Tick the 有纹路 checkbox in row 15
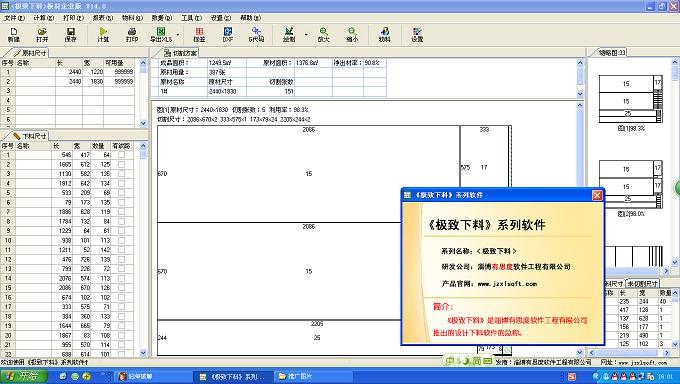 tap(121, 288)
